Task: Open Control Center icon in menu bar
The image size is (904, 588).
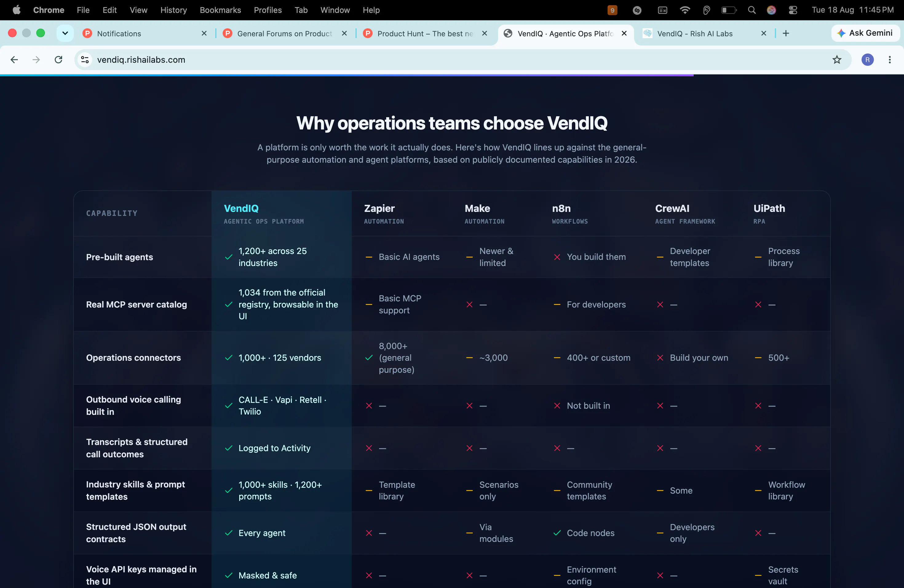Action: pos(793,10)
